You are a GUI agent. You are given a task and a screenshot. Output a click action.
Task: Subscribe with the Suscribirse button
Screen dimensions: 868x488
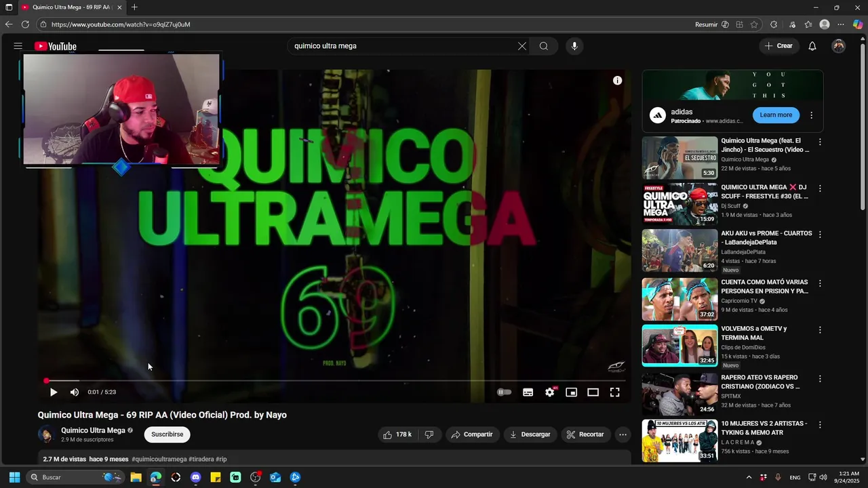coord(167,434)
